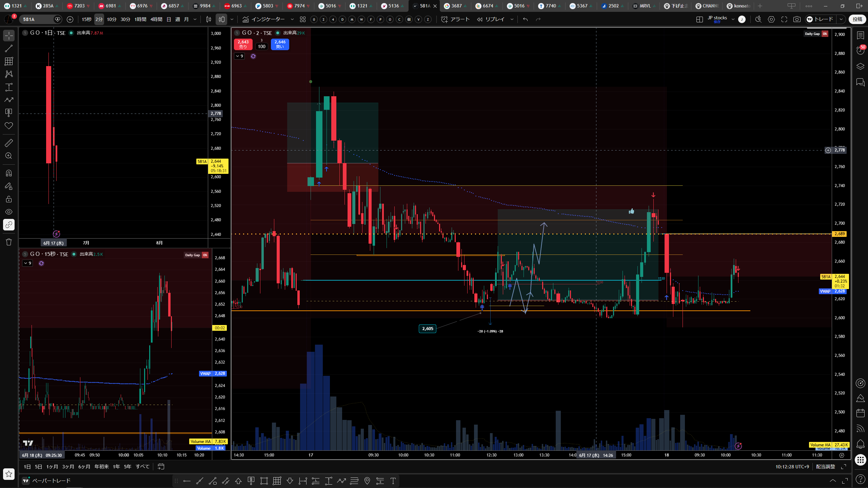
Task: Select the ruler measure tool
Action: (9, 143)
